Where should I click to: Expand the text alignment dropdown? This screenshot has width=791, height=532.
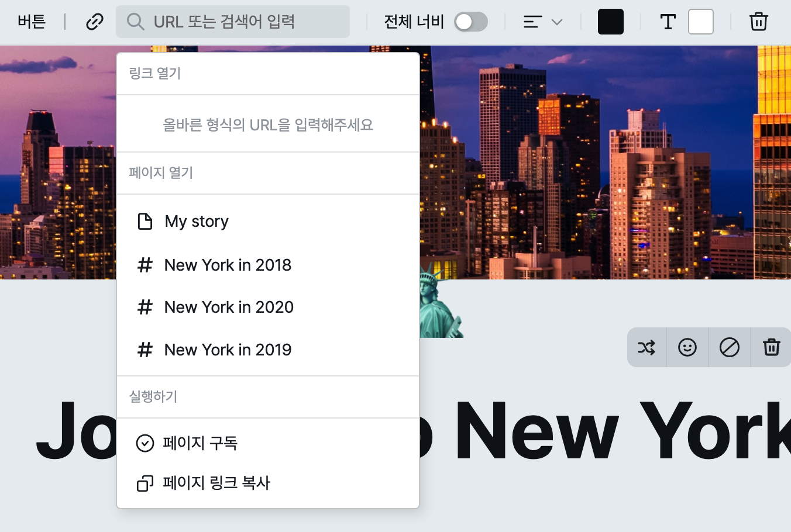[542, 22]
